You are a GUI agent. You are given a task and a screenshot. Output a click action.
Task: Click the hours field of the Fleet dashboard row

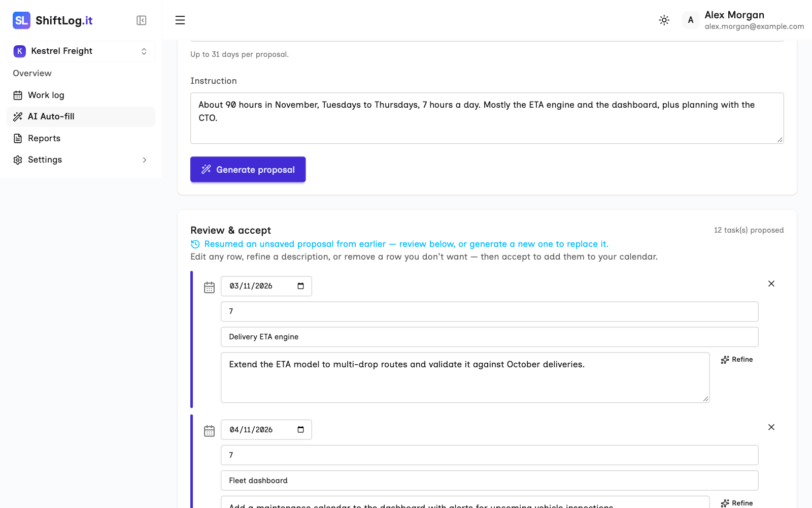pos(489,455)
